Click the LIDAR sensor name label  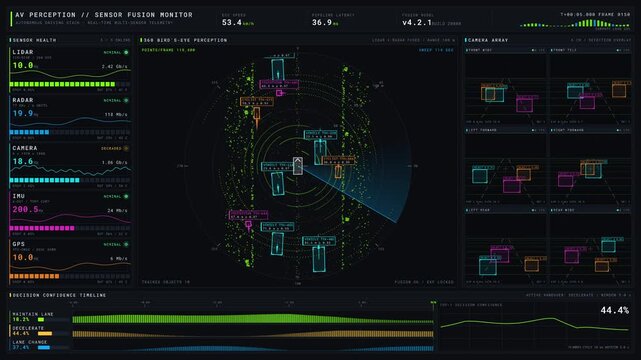[x=23, y=52]
